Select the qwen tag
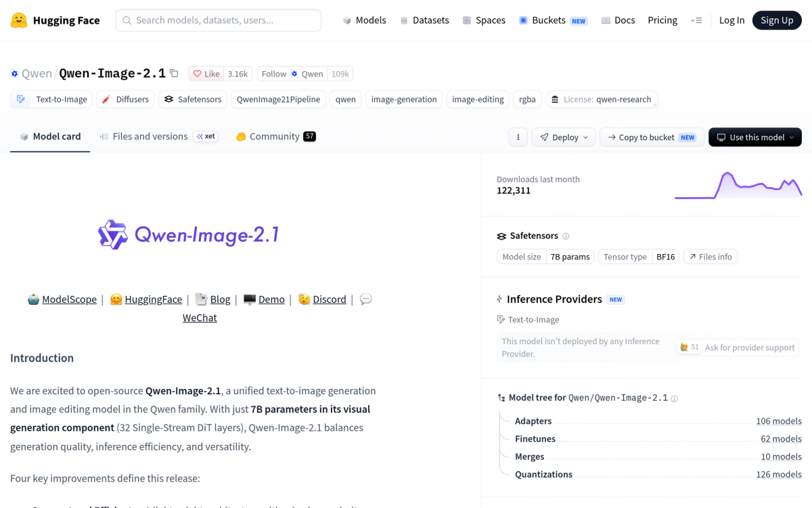812x508 pixels. click(x=346, y=99)
